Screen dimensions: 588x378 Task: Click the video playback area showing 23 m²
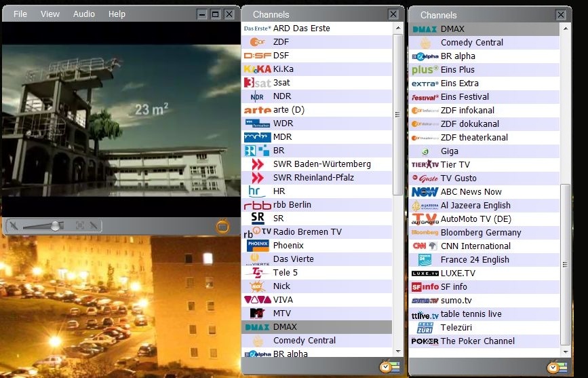click(121, 120)
